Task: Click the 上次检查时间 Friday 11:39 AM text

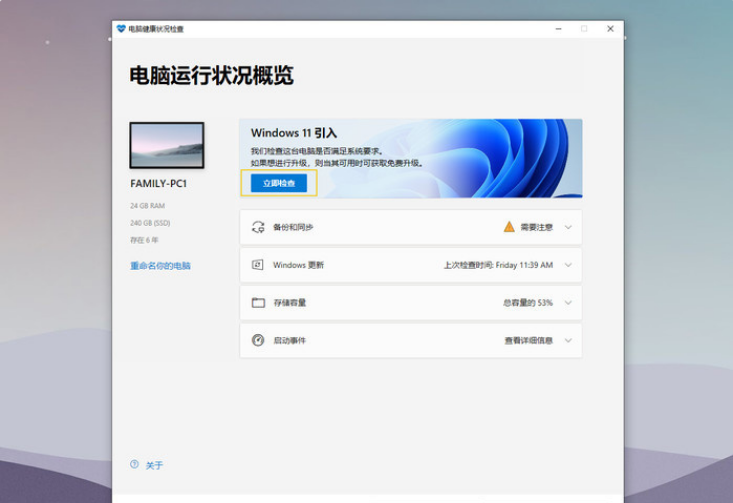Action: [x=498, y=265]
